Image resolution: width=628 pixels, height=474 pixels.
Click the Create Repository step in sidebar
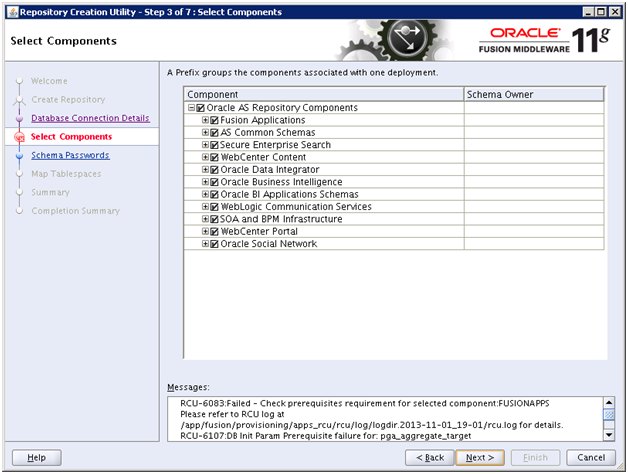tap(68, 99)
